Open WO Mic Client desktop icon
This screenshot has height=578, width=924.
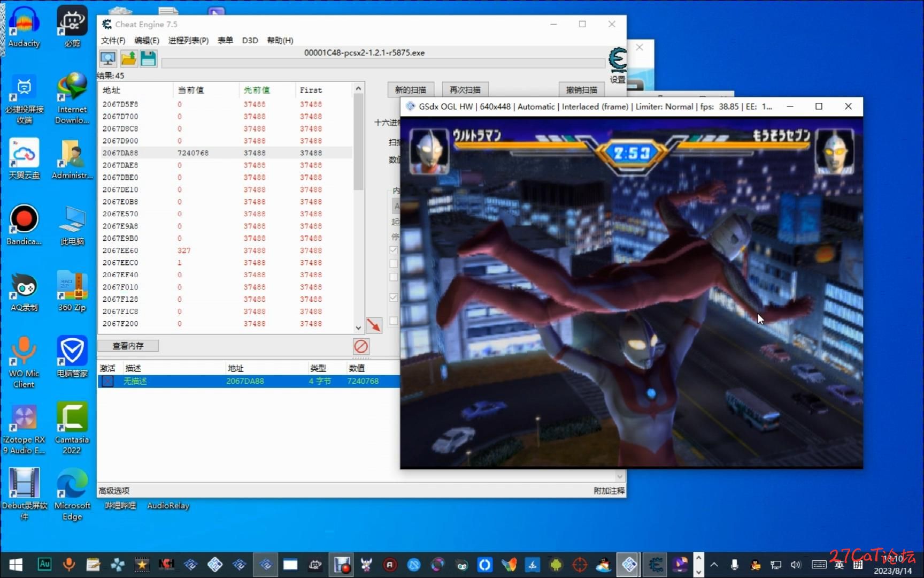pos(24,362)
